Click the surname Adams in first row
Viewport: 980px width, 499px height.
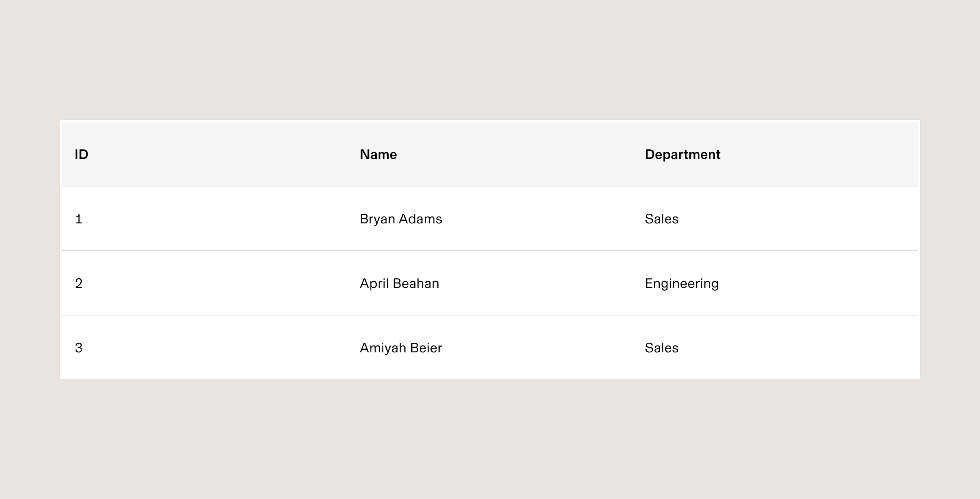tap(421, 219)
